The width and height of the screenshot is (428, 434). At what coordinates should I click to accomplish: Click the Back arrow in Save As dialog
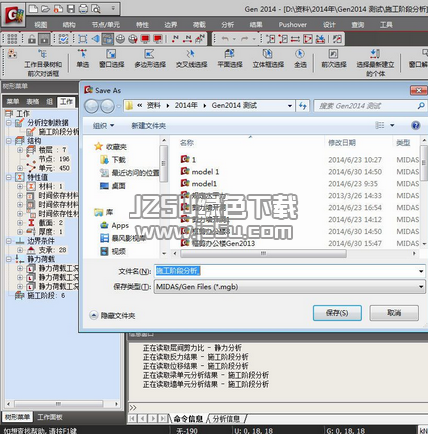point(91,106)
